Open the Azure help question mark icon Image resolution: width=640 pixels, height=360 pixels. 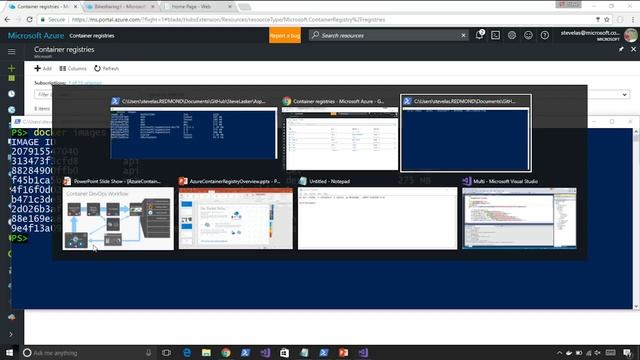544,35
